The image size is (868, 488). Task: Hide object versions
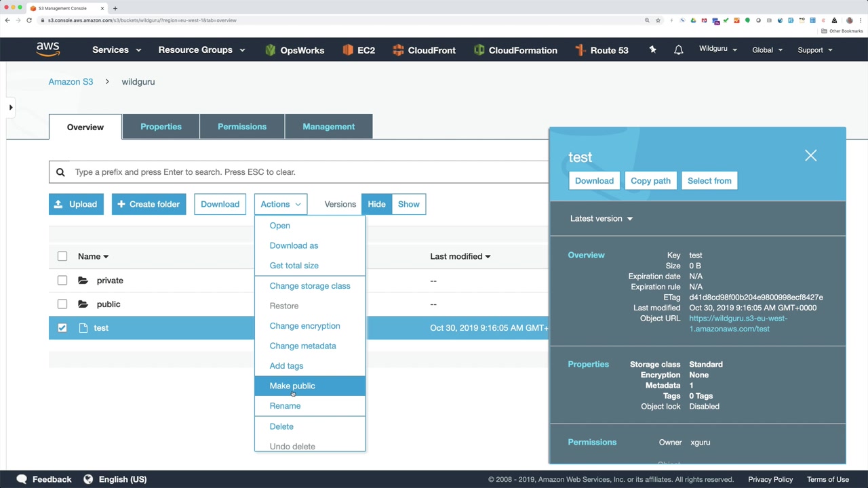376,204
